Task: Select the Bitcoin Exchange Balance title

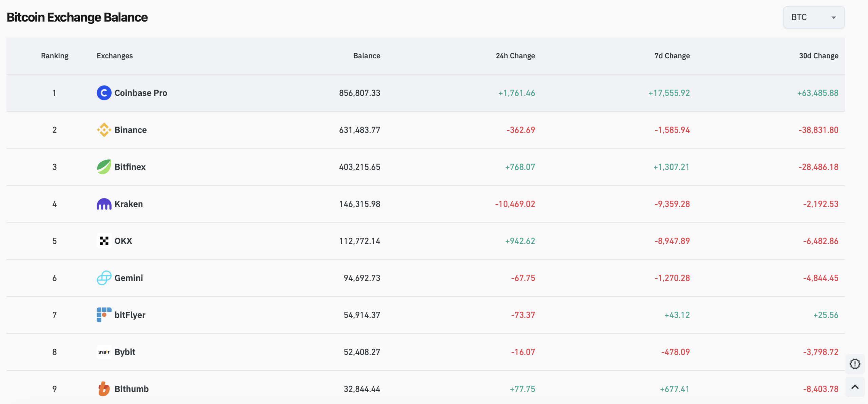Action: pyautogui.click(x=77, y=17)
